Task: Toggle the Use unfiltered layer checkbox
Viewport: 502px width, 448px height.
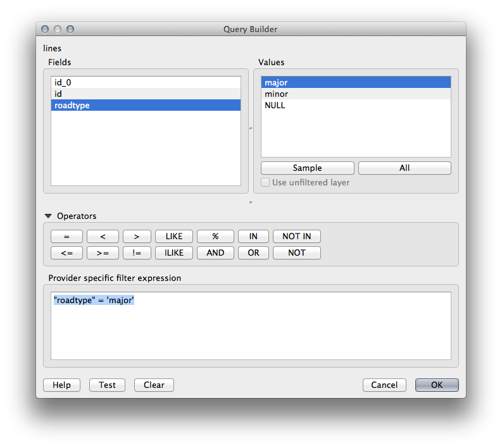Action: coord(265,183)
